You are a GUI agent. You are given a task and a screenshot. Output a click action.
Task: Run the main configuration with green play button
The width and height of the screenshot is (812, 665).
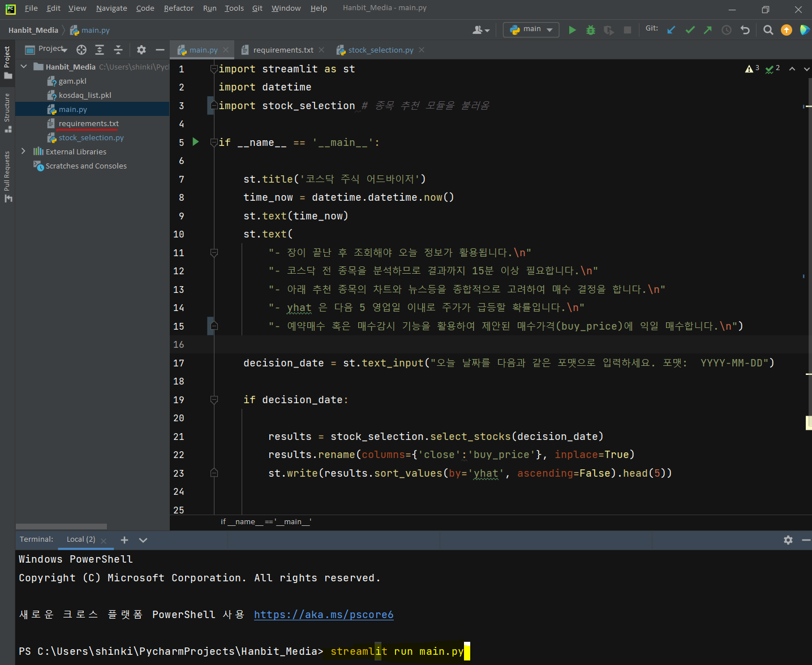(572, 30)
